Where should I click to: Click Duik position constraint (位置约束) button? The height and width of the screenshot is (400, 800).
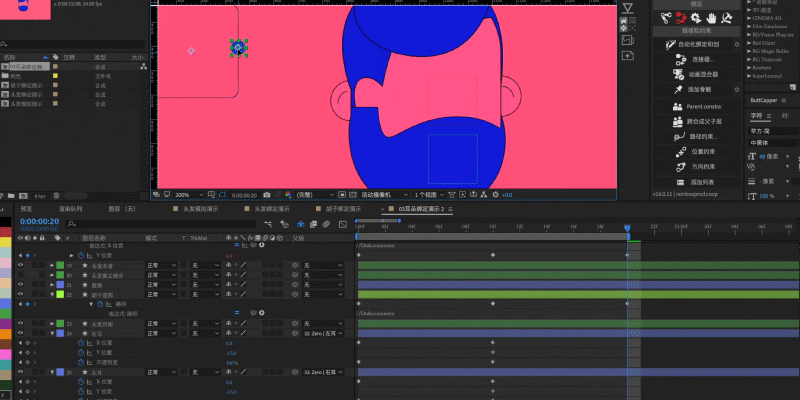click(x=697, y=152)
